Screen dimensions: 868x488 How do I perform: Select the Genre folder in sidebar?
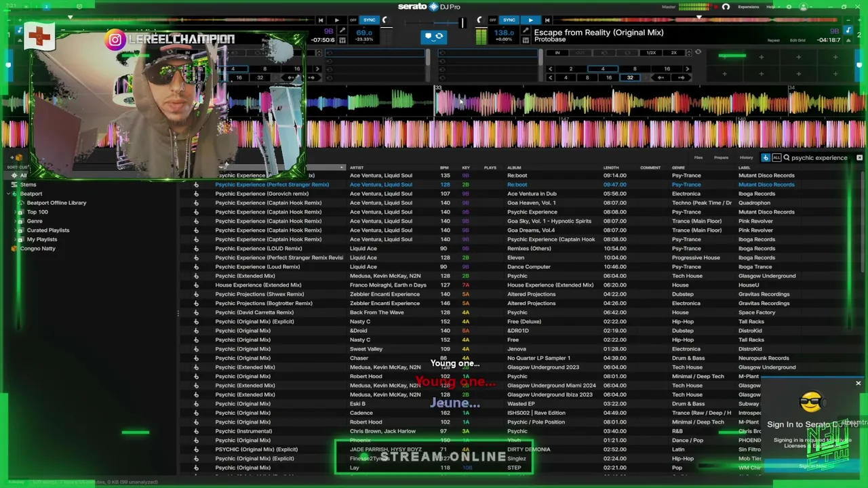[x=35, y=221]
